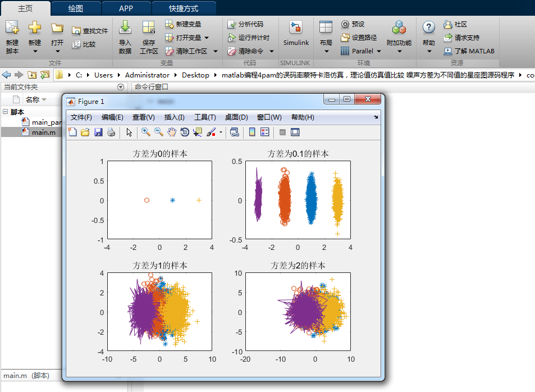Print the figure using printer icon
The image size is (535, 392).
111,132
